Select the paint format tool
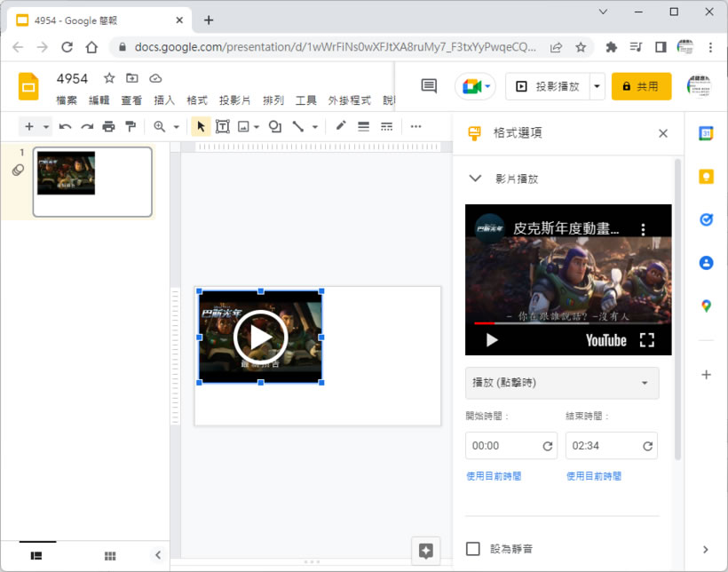Screen dimensions: 728x572 131,126
